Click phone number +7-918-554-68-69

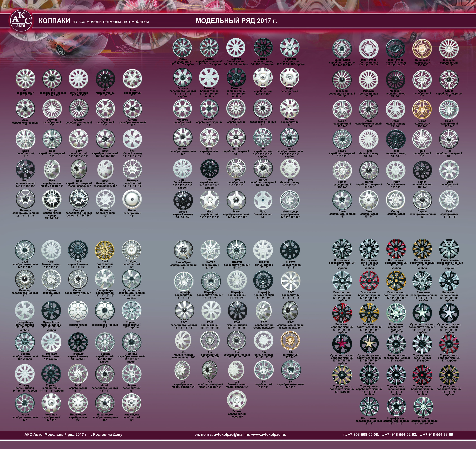point(438,434)
